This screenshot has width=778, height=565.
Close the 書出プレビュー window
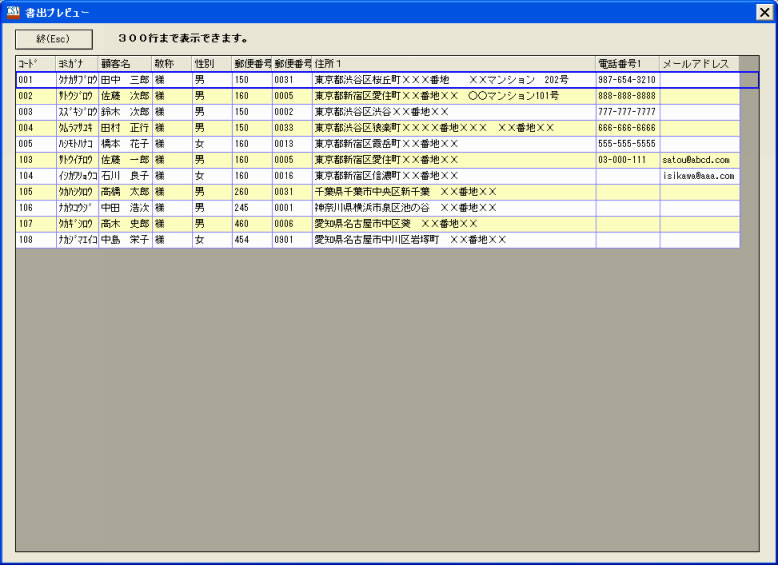pos(763,12)
